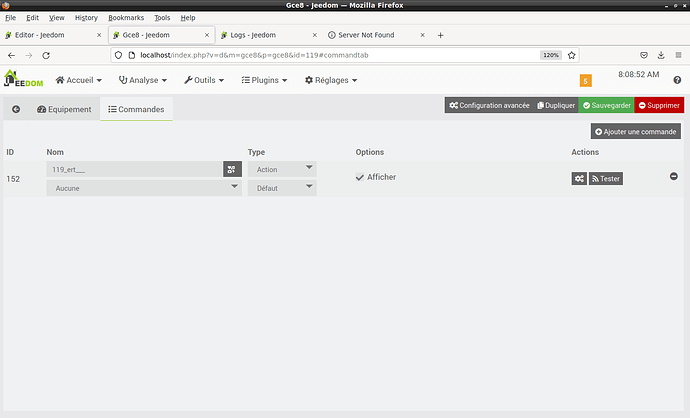Click the clock text 8:08:52 AM
The image size is (690, 418).
click(x=639, y=74)
